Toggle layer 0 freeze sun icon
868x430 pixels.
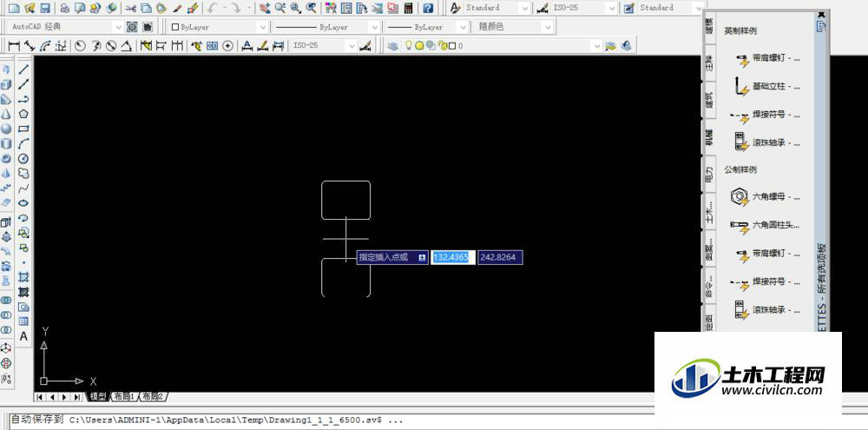[419, 46]
